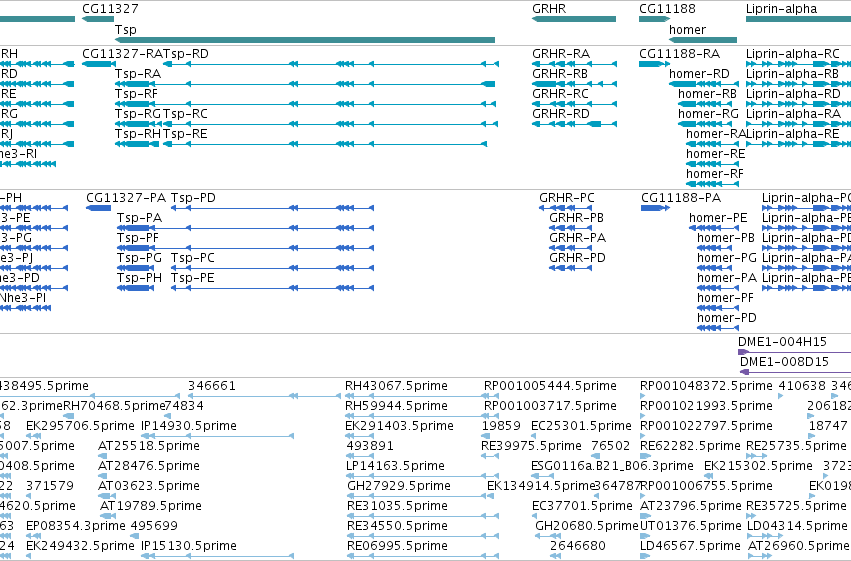Screen dimensions: 851x561
Task: Select transcript GRHR-RA
Action: tap(561, 54)
